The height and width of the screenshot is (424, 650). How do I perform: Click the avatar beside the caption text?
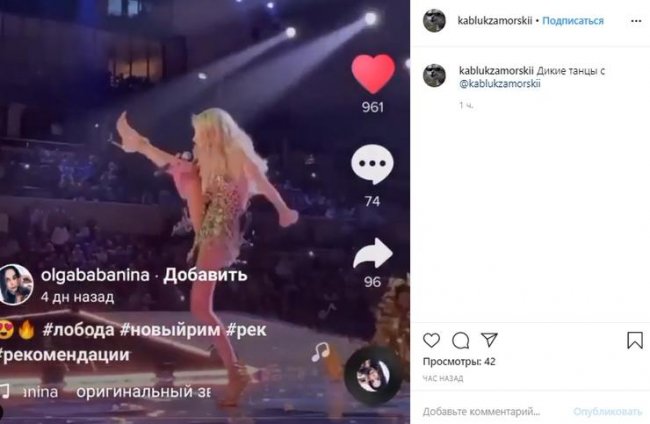(434, 75)
